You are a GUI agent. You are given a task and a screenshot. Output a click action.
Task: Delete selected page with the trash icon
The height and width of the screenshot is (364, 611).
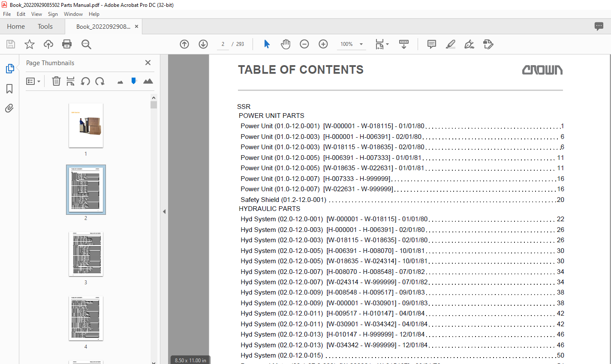pos(56,81)
